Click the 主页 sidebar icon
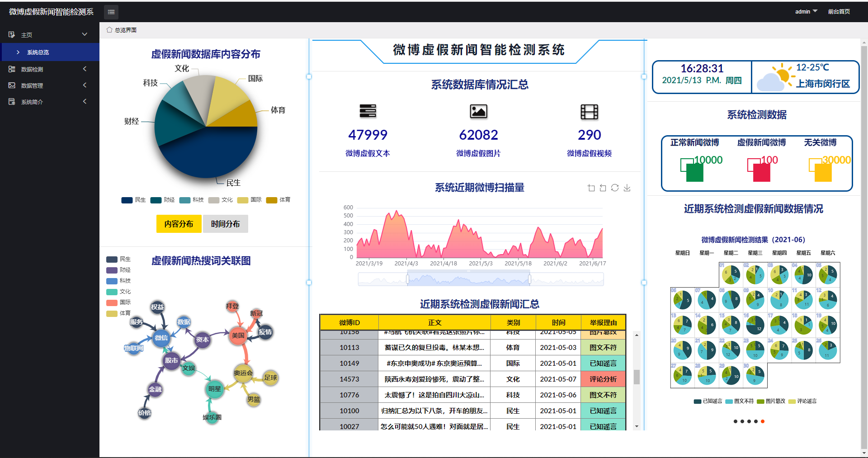Viewport: 868px width, 458px height. tap(12, 35)
